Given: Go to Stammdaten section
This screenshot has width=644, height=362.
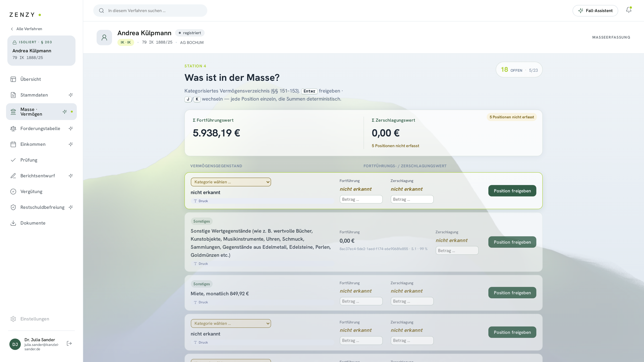Looking at the screenshot, I should (41, 95).
